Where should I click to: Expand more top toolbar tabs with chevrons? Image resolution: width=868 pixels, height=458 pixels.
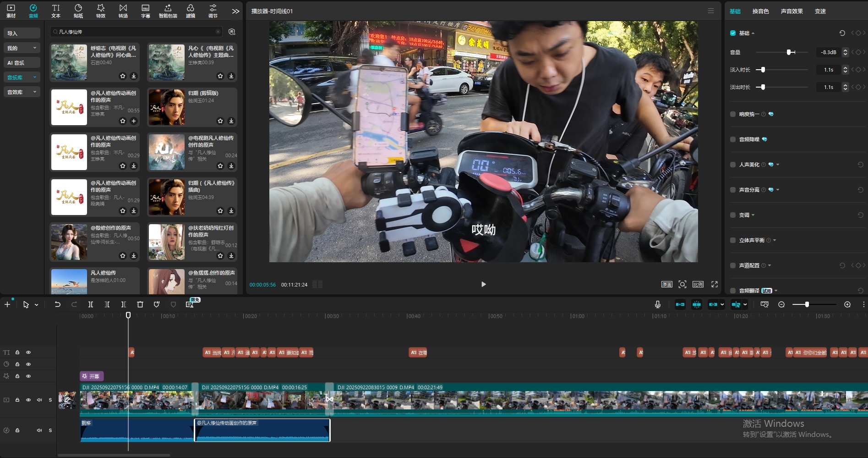[235, 11]
